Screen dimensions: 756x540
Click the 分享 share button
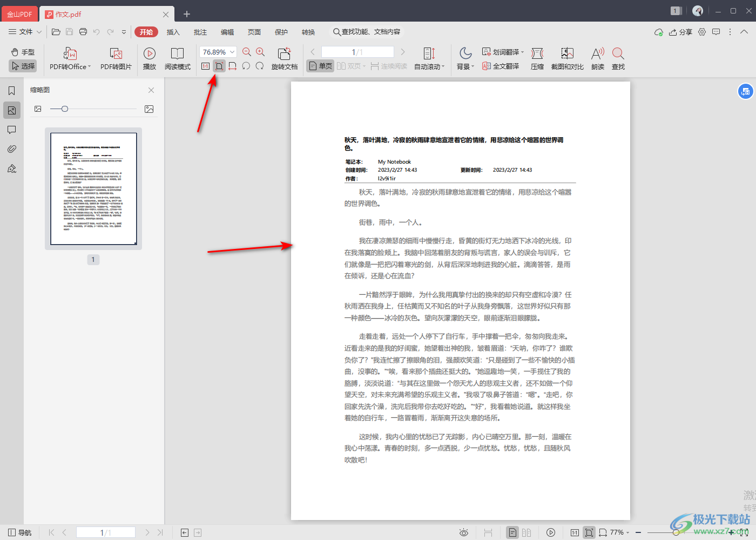pyautogui.click(x=680, y=32)
